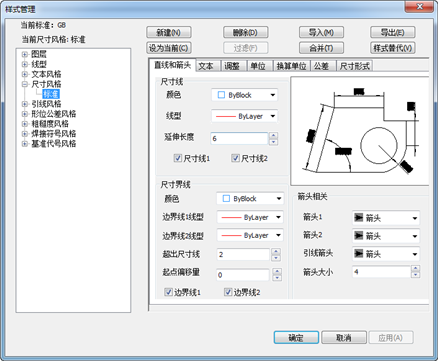Open the 引线箭头 type dropdown
This screenshot has height=361, width=438.
(x=386, y=254)
